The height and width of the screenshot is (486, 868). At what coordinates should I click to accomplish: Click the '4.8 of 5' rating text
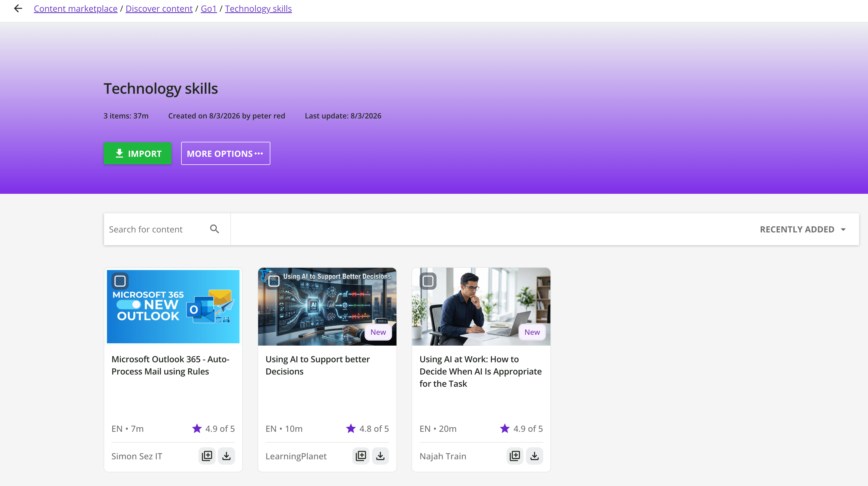pos(374,429)
